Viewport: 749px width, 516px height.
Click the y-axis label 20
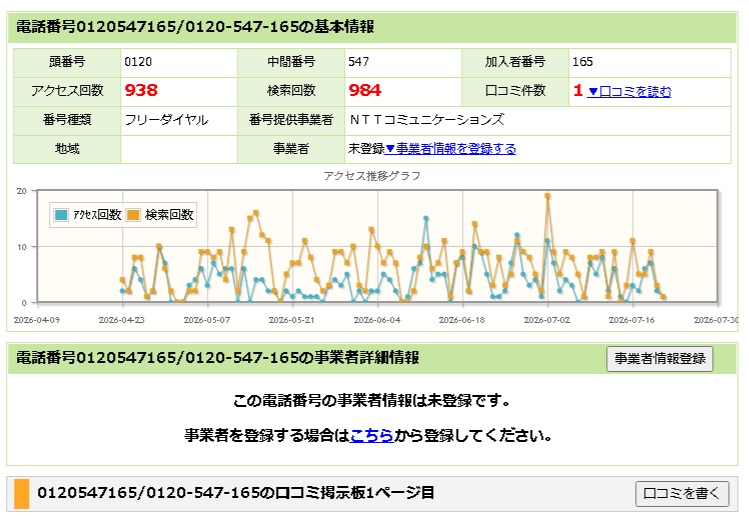coord(21,191)
